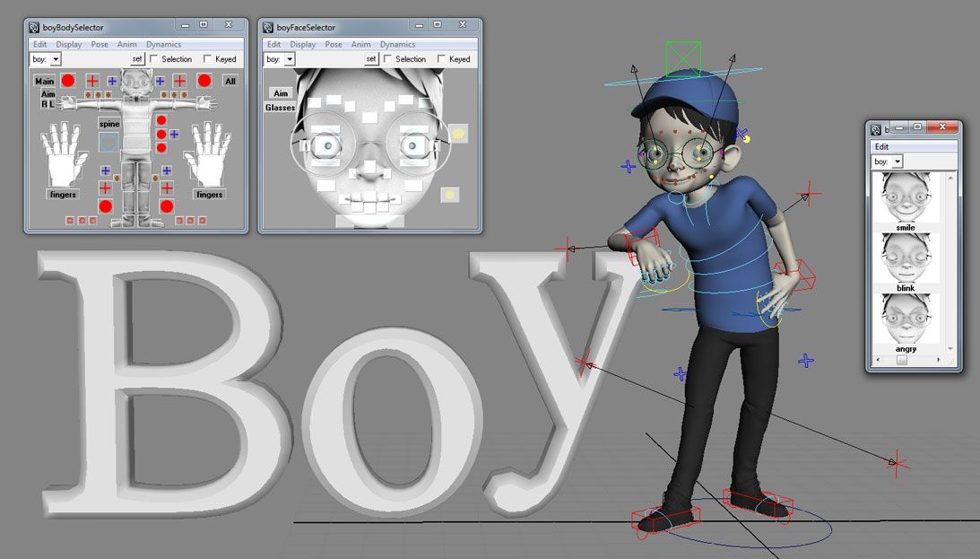The image size is (980, 559).
Task: Pick the blue plus left of the body selector head
Action: click(x=112, y=81)
